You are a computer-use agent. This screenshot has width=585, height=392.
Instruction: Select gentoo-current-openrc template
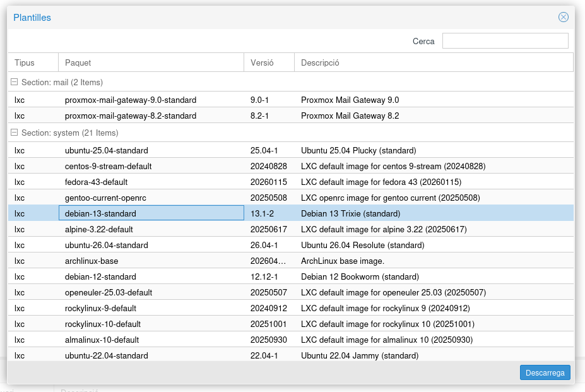point(105,198)
